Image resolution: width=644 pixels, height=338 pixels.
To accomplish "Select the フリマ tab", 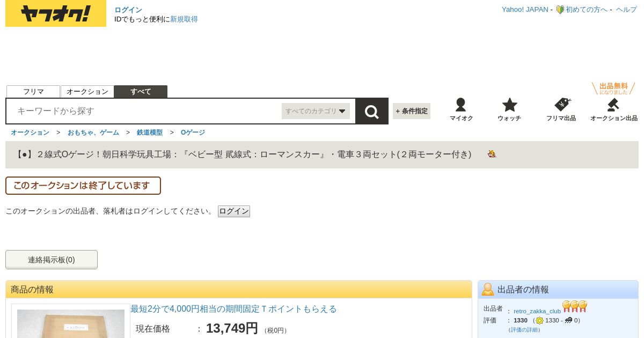I will 33,92.
